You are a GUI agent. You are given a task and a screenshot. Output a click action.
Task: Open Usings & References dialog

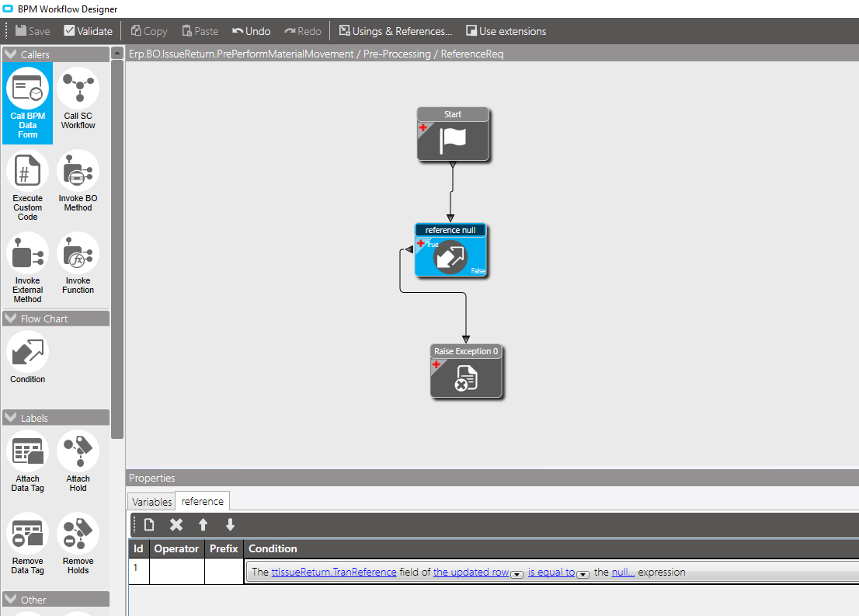395,31
